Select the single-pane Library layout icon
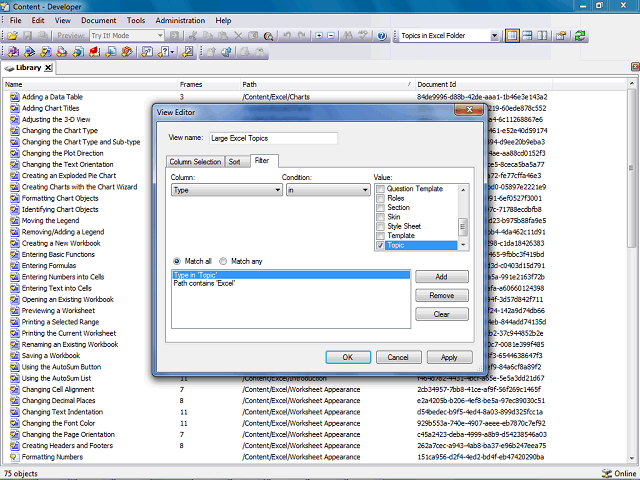This screenshot has height=480, width=640. point(512,36)
